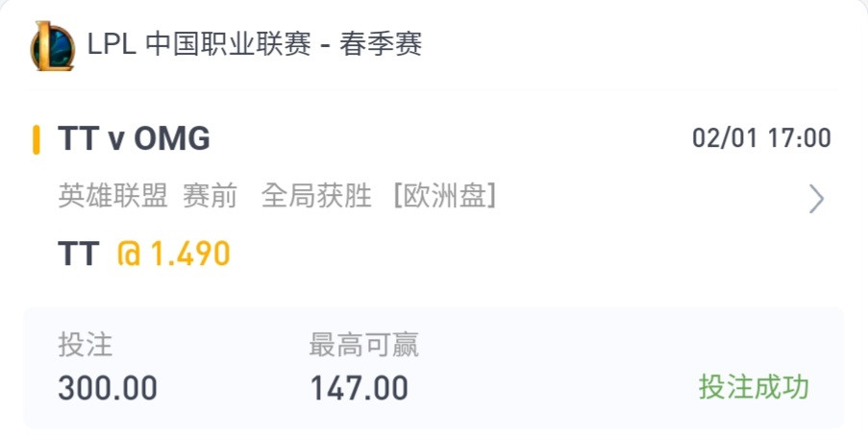Click the green 投注成功 status text
This screenshot has width=868, height=435.
pyautogui.click(x=754, y=387)
